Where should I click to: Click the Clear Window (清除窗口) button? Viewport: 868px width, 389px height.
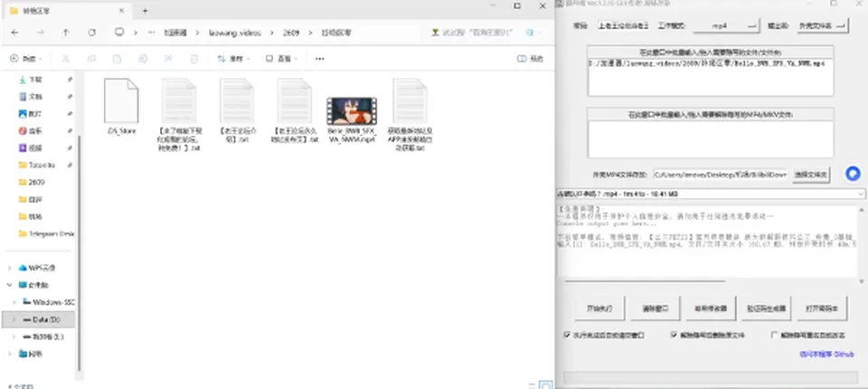(656, 308)
